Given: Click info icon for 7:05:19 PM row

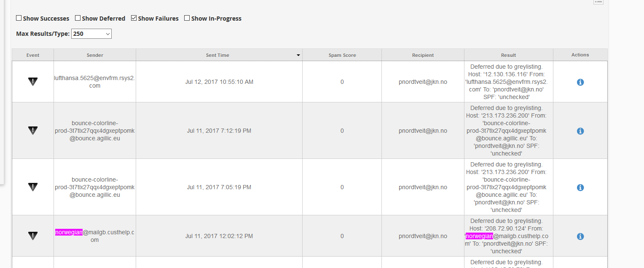Looking at the screenshot, I should point(580,188).
